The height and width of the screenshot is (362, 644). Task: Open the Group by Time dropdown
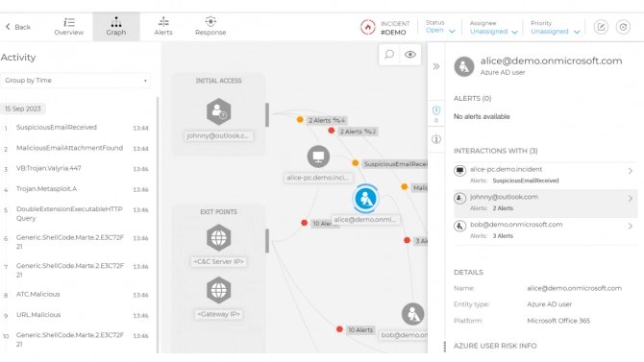76,81
